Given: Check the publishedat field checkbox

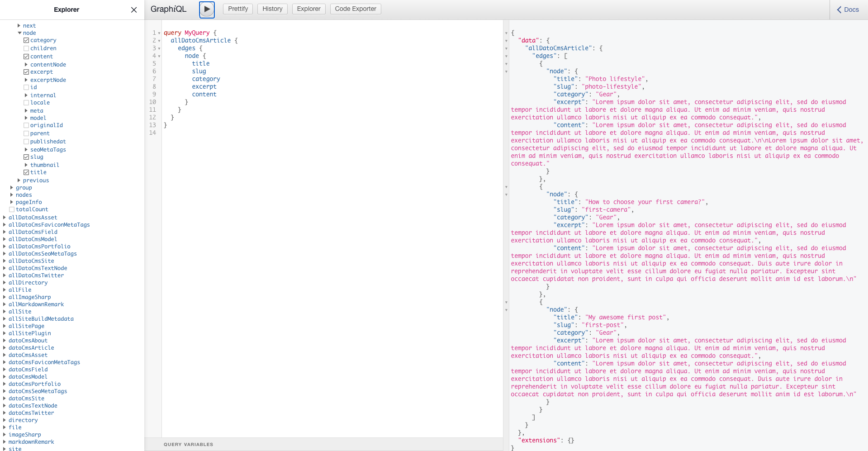Looking at the screenshot, I should pos(26,142).
